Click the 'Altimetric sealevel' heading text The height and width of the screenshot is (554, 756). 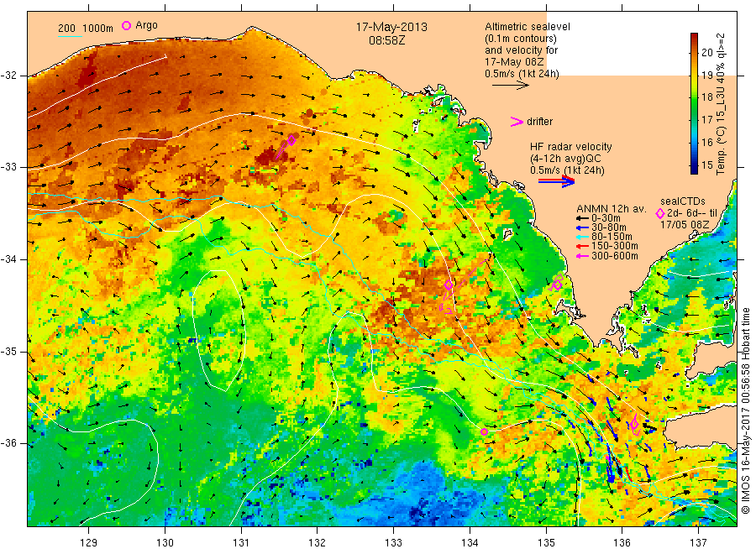pyautogui.click(x=528, y=27)
